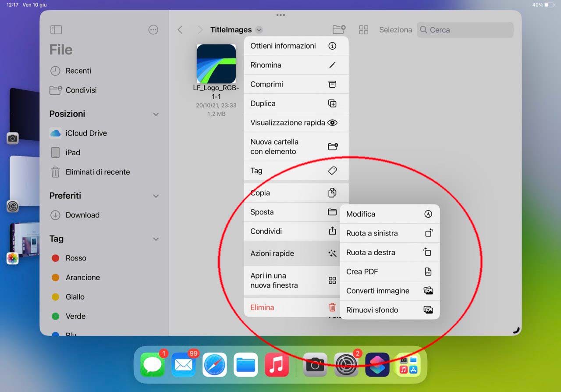Choose Crea PDF in the submenu
Viewport: 561px width, 392px height.
pyautogui.click(x=390, y=272)
